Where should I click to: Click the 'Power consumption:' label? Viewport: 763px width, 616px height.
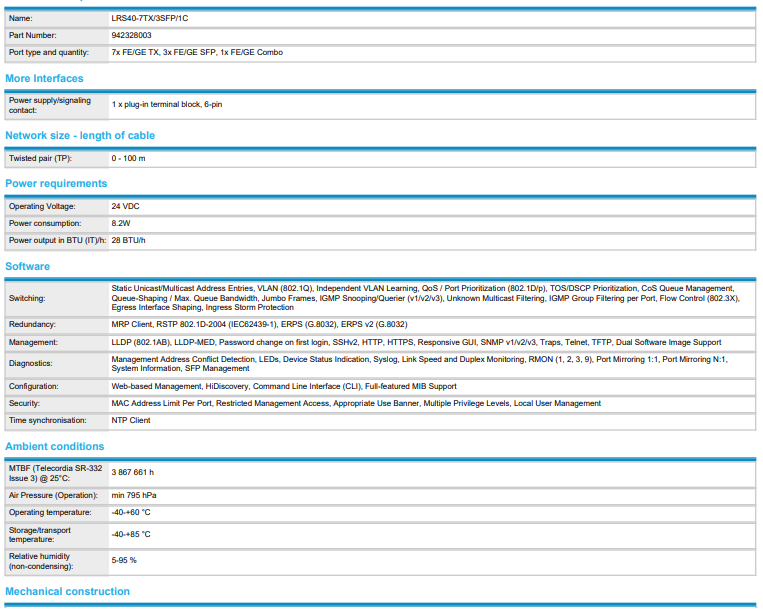pos(45,223)
